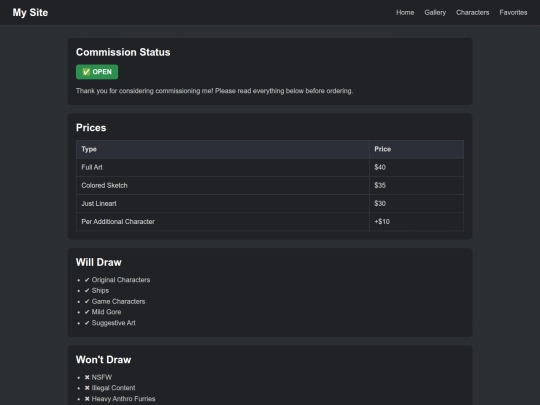The width and height of the screenshot is (540, 405).
Task: Click checkmark before Game Characters
Action: click(x=87, y=302)
